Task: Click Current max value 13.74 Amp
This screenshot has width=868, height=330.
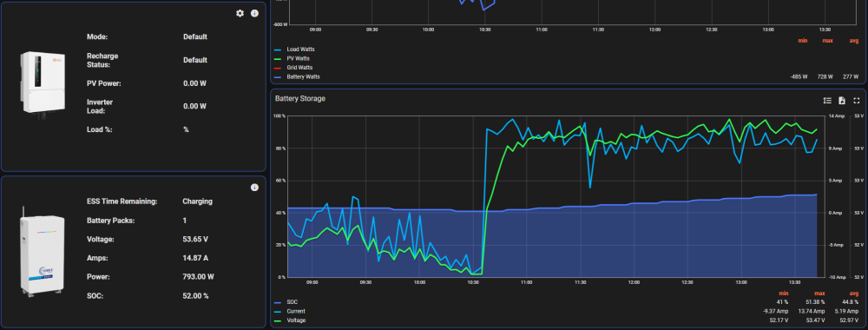Action: pyautogui.click(x=812, y=311)
